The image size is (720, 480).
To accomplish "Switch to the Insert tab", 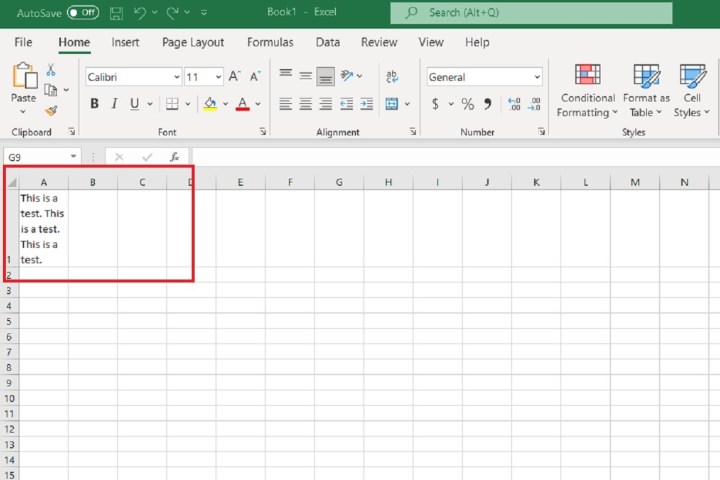I will [x=125, y=43].
